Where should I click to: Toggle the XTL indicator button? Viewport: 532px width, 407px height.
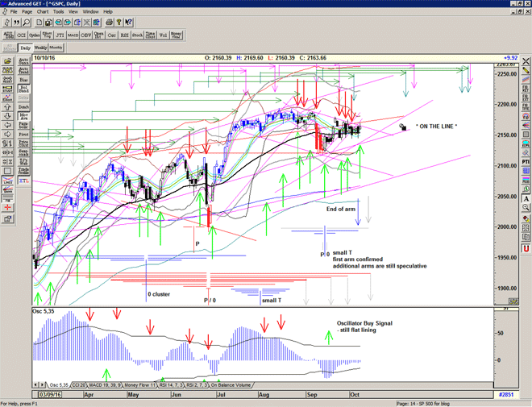point(23,181)
